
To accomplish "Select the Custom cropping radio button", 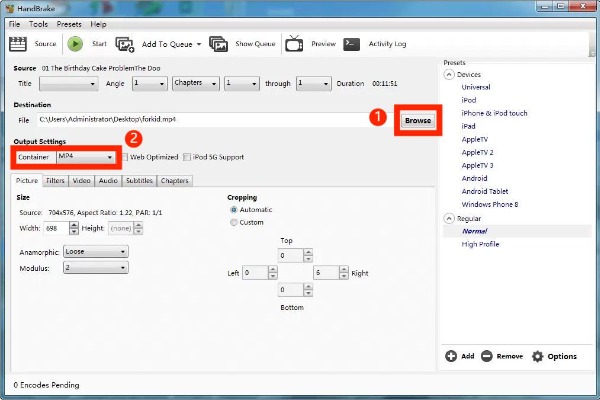I will coord(233,222).
